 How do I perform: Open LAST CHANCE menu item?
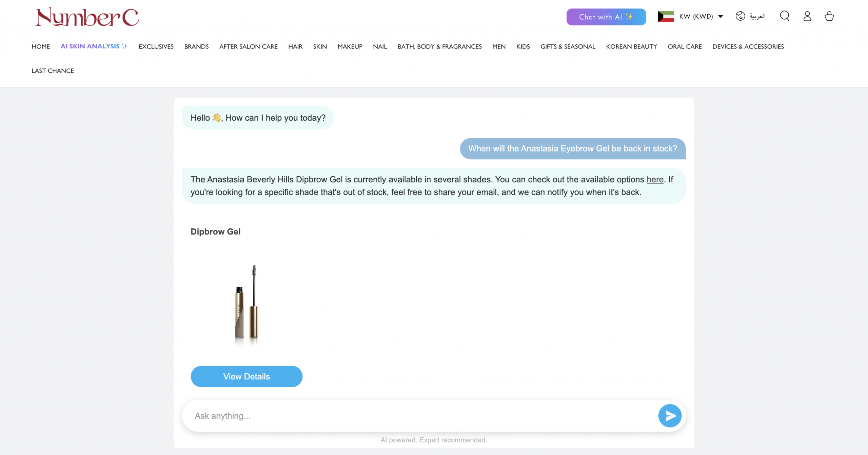tap(53, 71)
